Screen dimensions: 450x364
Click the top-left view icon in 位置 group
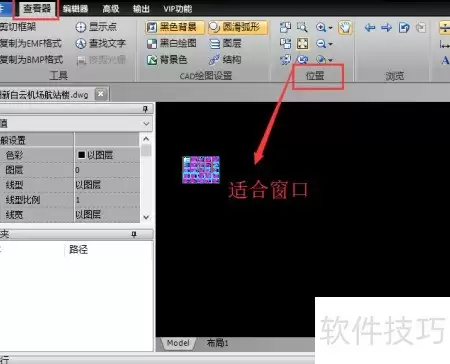[285, 27]
